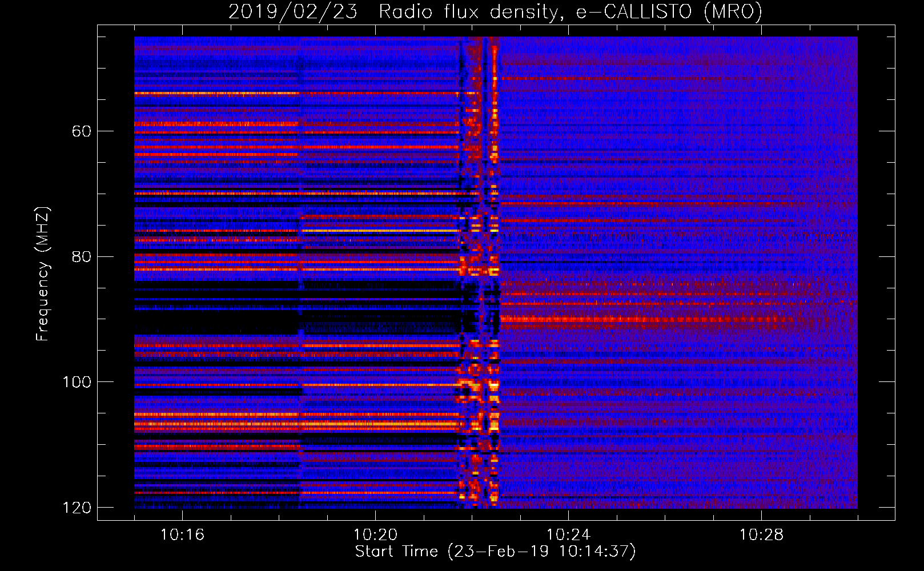Click the plot title with date 2019/02/23
Viewport: 924px width, 571px height.
click(x=495, y=11)
